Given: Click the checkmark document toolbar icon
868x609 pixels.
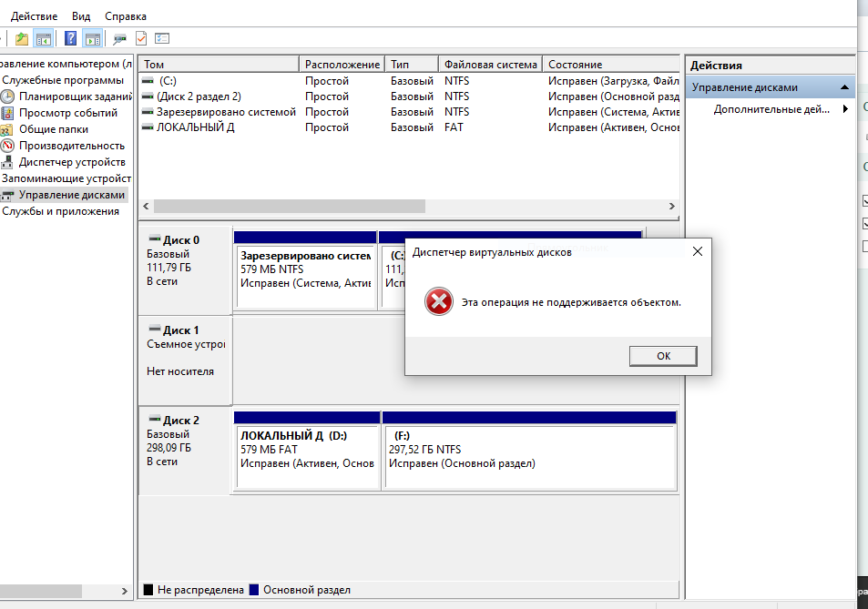Looking at the screenshot, I should pos(141,39).
